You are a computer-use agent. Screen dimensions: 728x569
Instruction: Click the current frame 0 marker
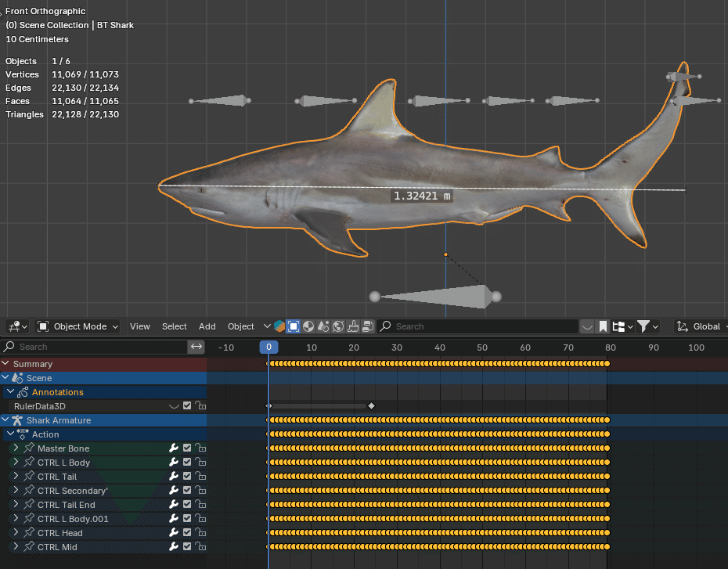[268, 348]
